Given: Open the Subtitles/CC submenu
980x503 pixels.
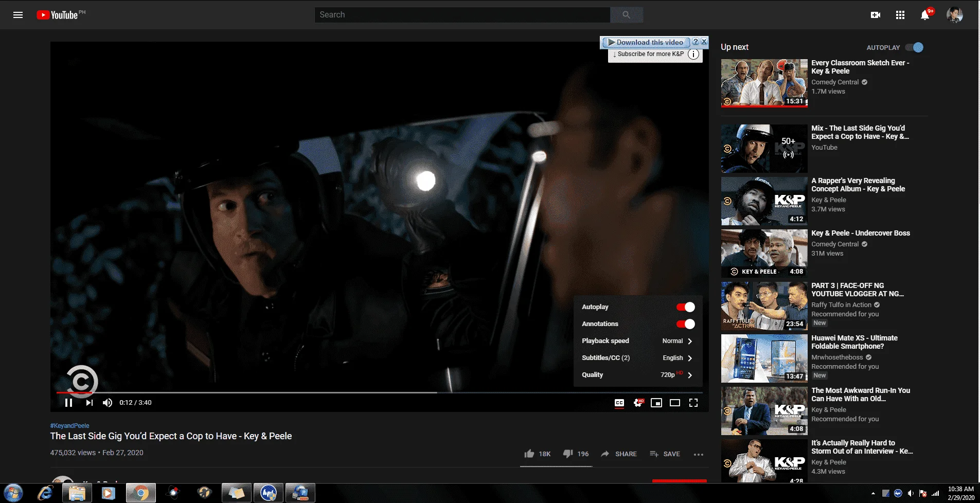Looking at the screenshot, I should tap(638, 358).
